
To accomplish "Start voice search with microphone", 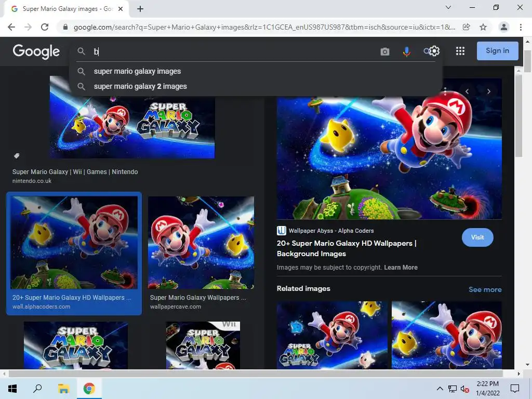I will (x=406, y=51).
